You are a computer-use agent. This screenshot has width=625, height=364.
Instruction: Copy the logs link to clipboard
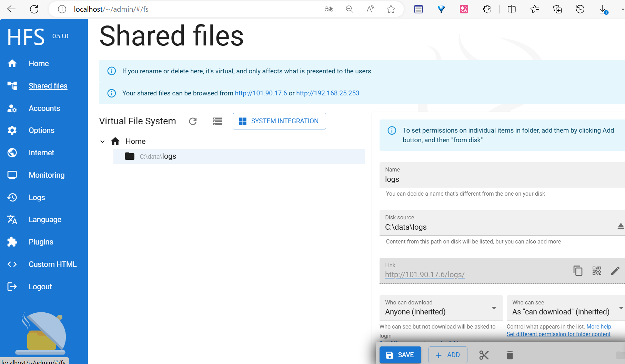click(578, 271)
